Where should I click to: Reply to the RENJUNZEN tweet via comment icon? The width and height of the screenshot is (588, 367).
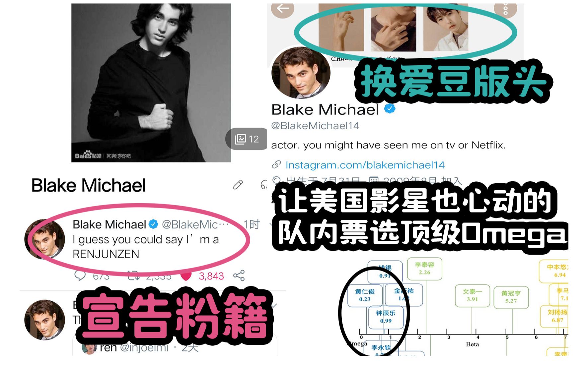80,275
